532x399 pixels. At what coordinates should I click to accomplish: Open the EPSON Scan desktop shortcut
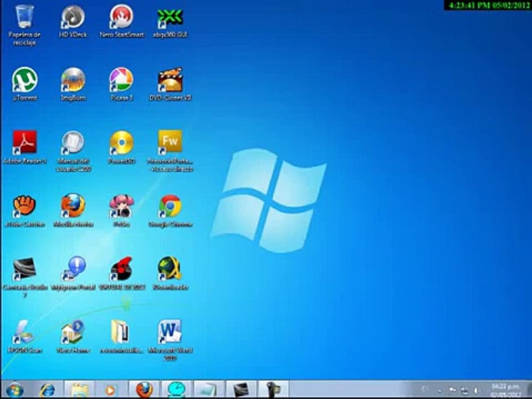point(24,336)
